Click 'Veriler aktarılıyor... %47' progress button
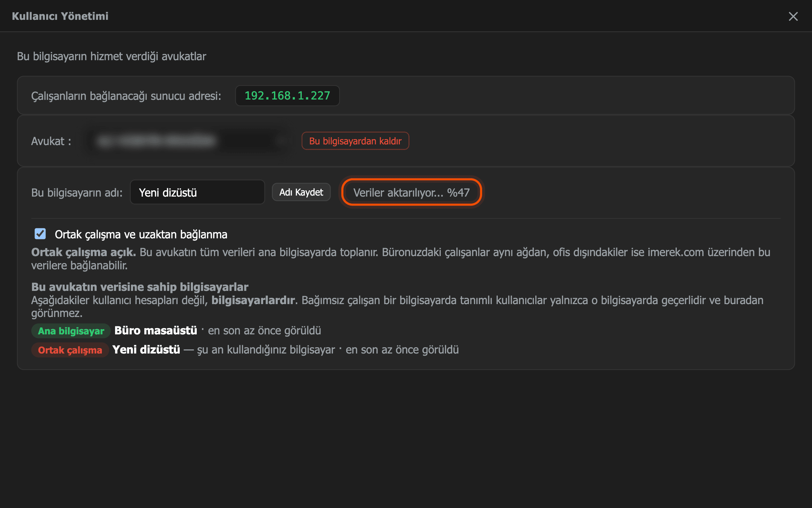 click(412, 192)
